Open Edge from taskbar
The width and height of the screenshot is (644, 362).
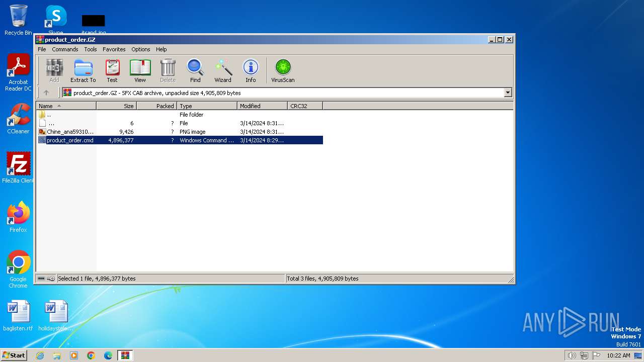108,355
